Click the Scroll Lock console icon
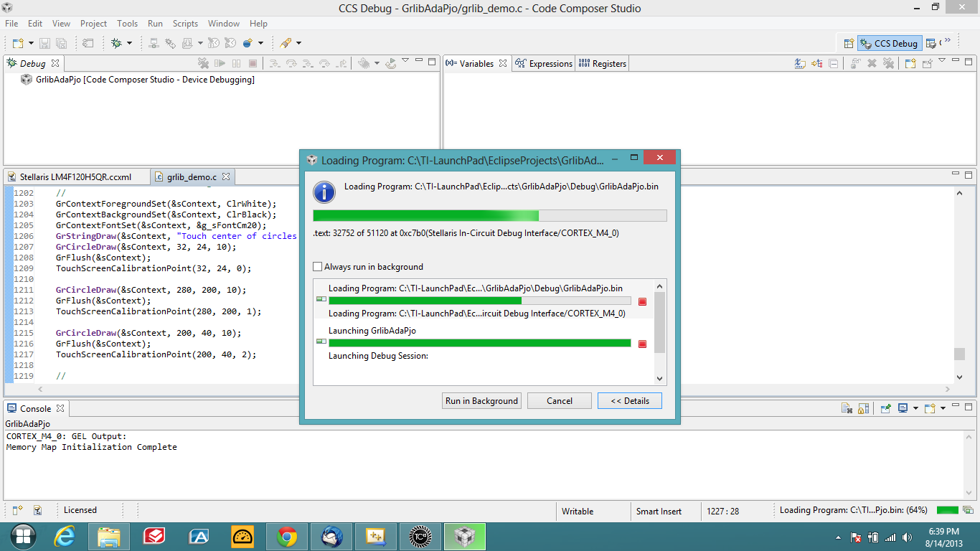The height and width of the screenshot is (551, 980). point(864,408)
